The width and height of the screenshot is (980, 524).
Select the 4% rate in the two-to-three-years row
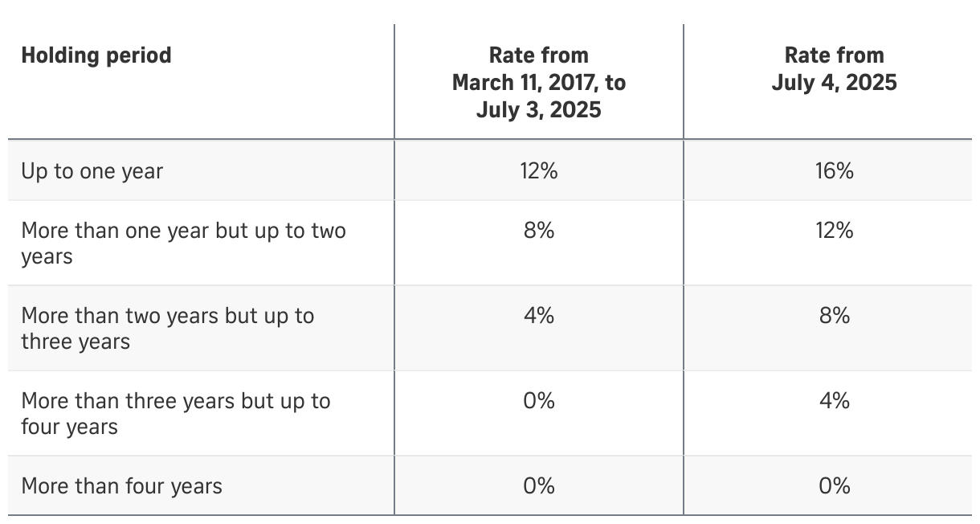coord(539,316)
